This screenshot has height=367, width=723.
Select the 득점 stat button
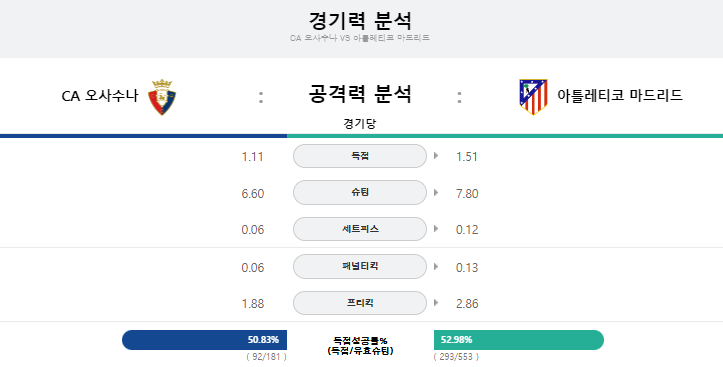(x=360, y=156)
